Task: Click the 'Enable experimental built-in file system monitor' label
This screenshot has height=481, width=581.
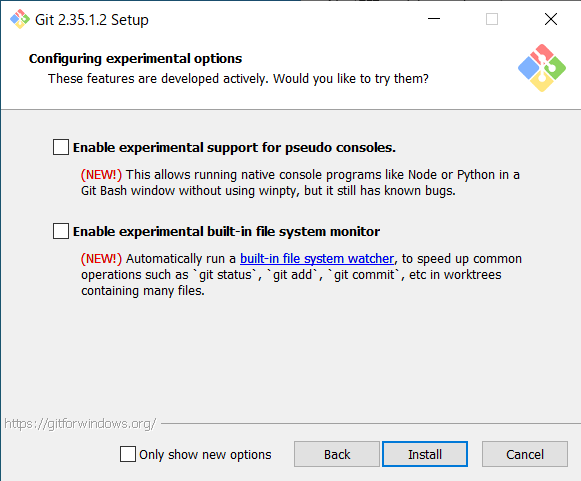Action: (226, 231)
